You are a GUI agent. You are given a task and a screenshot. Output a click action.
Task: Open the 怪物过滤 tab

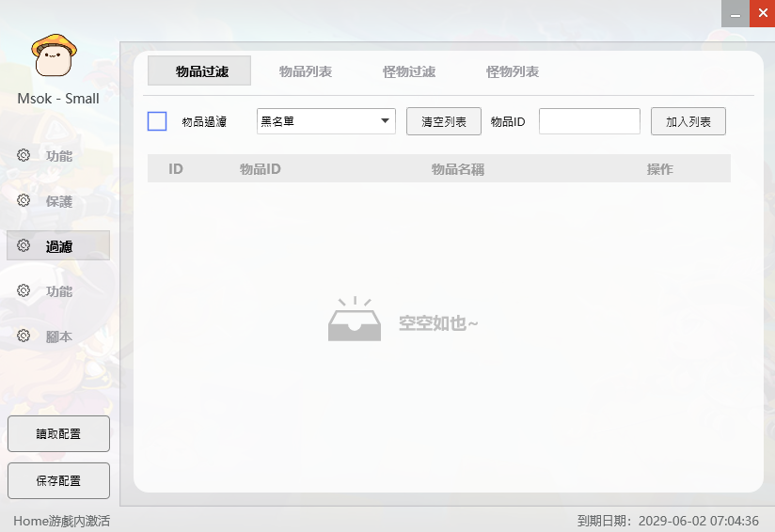tap(409, 71)
